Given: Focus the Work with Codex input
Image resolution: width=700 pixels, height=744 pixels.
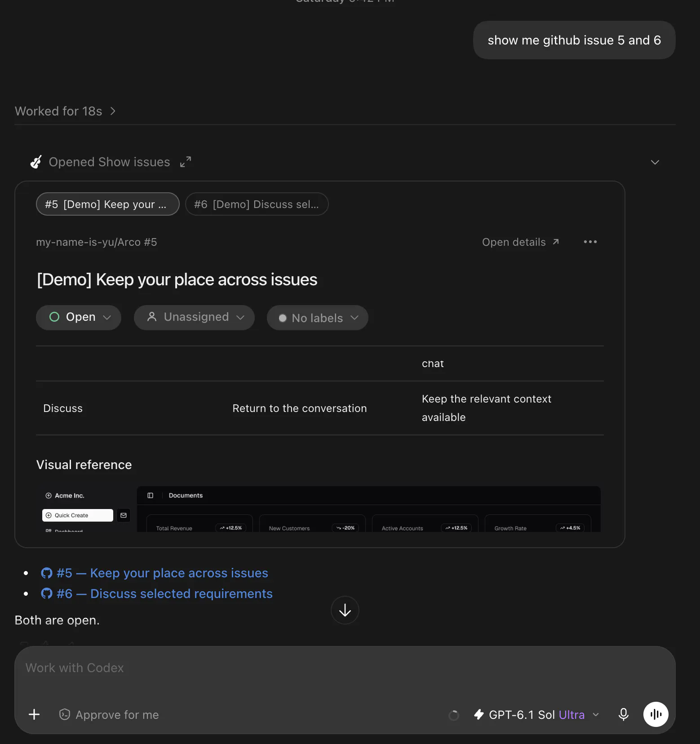Looking at the screenshot, I should coord(345,668).
